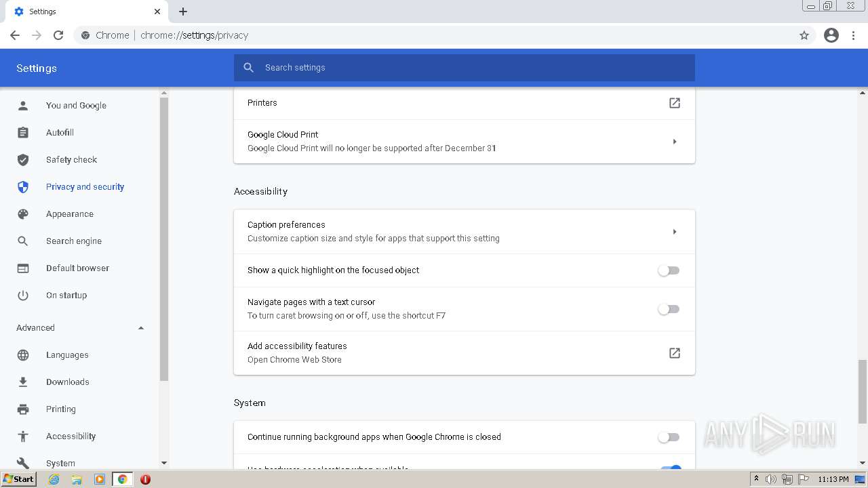The image size is (868, 488).
Task: Click the Search settings field
Action: click(465, 68)
